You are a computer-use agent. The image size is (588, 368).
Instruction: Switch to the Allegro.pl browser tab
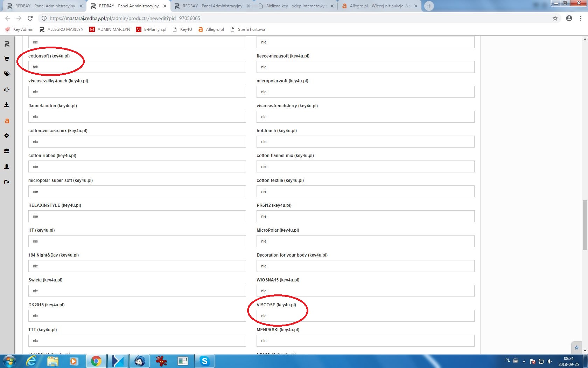point(379,6)
